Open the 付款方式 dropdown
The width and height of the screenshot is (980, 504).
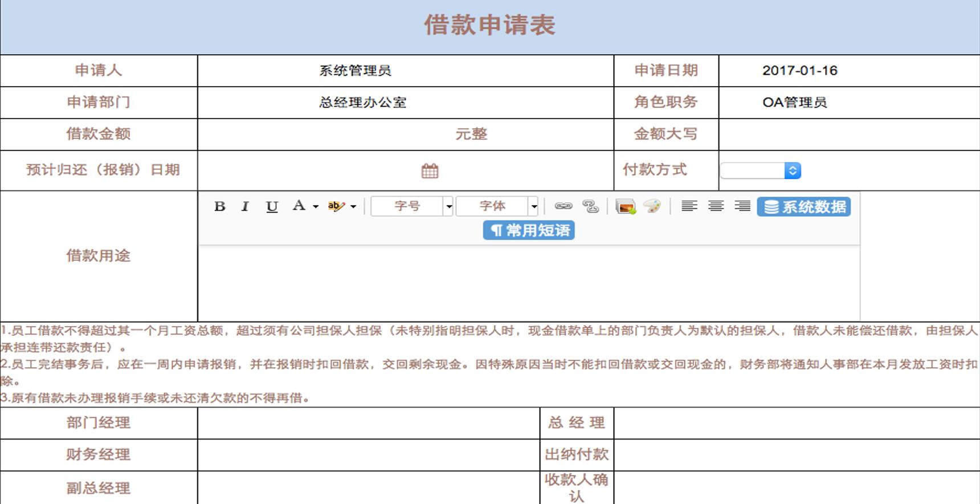coord(761,170)
